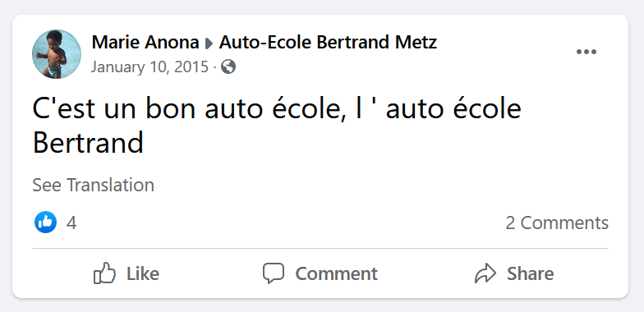Click the word Bertrand in post body
Image resolution: width=644 pixels, height=312 pixels.
point(88,143)
